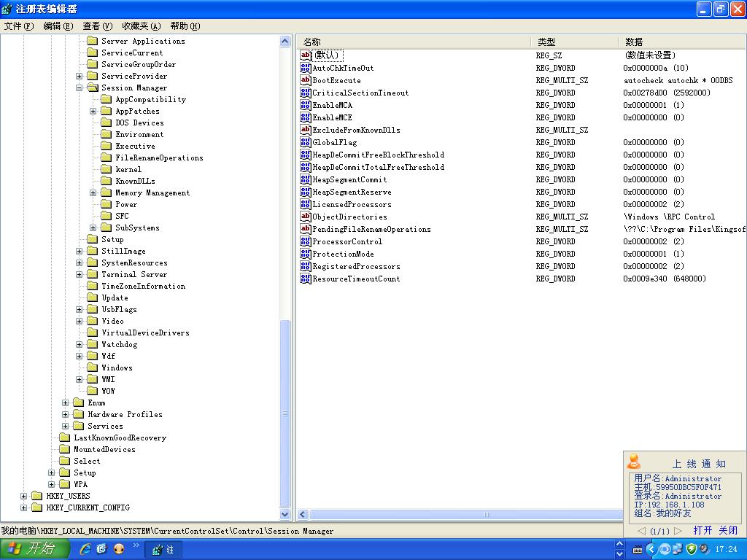The width and height of the screenshot is (747, 560).
Task: Expand the AppPatches key
Action: (93, 111)
